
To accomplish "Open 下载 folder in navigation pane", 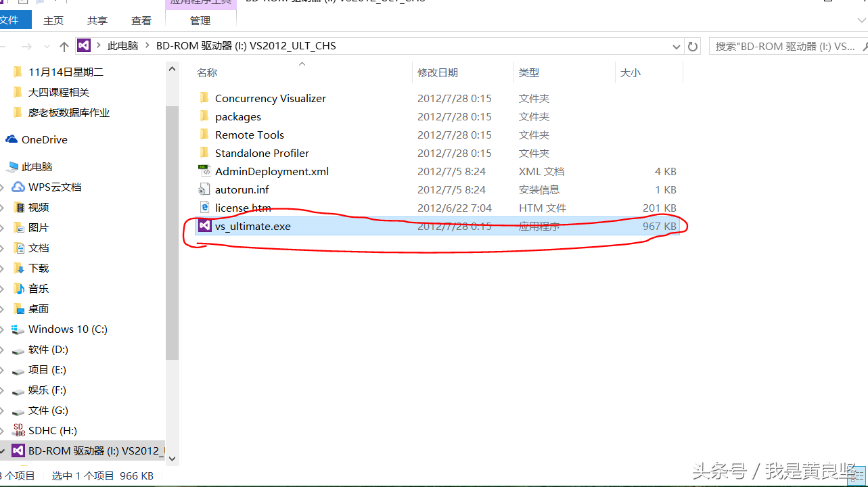I will coord(39,268).
